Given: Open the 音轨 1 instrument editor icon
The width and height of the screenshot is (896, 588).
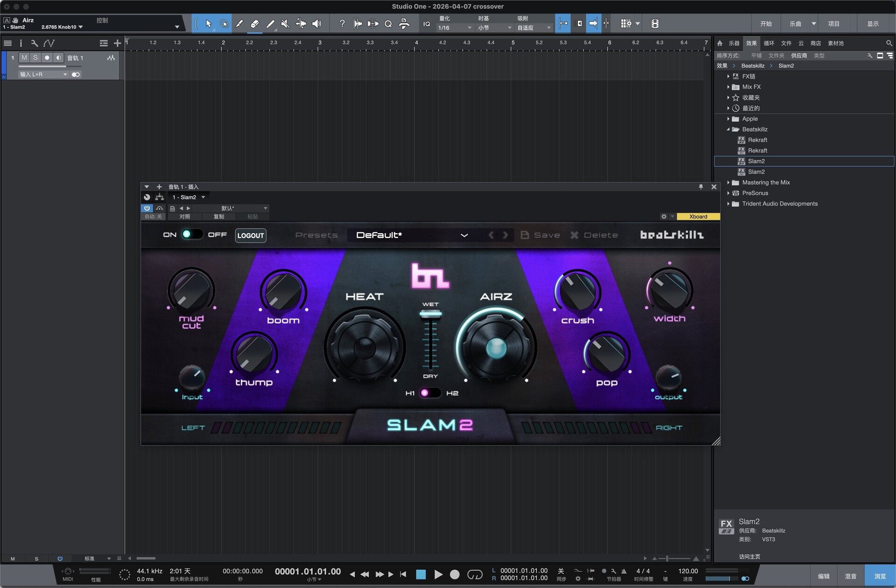Looking at the screenshot, I should coord(111,58).
